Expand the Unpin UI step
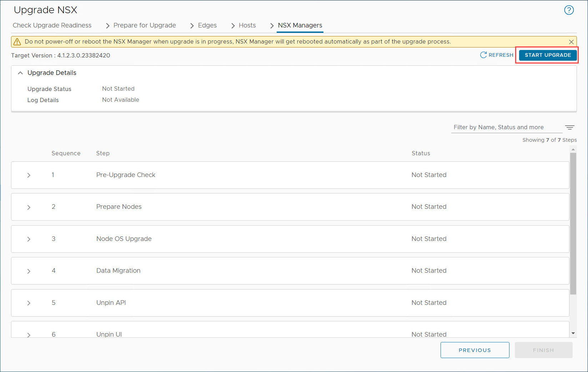 coord(29,335)
